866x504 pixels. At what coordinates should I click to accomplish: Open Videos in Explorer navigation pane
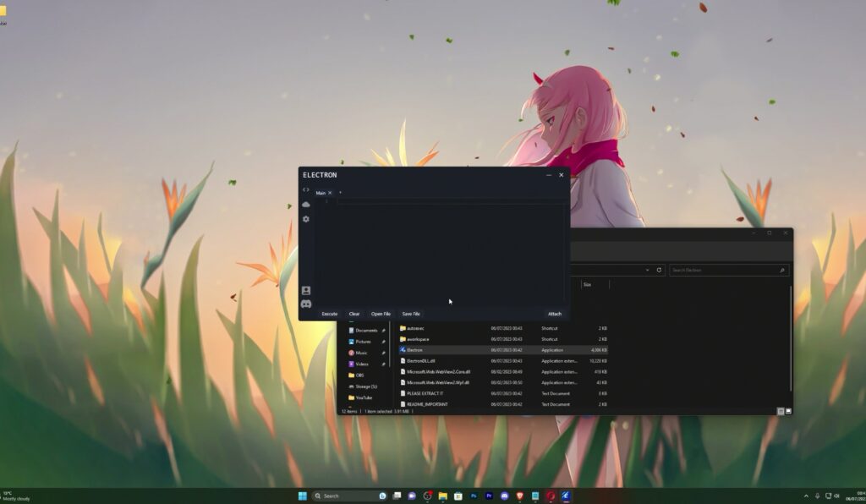(x=362, y=364)
